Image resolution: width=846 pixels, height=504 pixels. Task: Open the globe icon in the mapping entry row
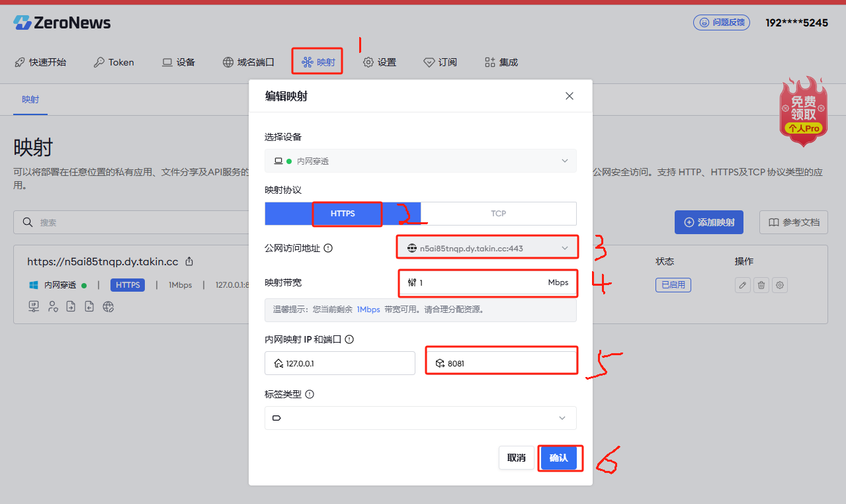point(108,306)
